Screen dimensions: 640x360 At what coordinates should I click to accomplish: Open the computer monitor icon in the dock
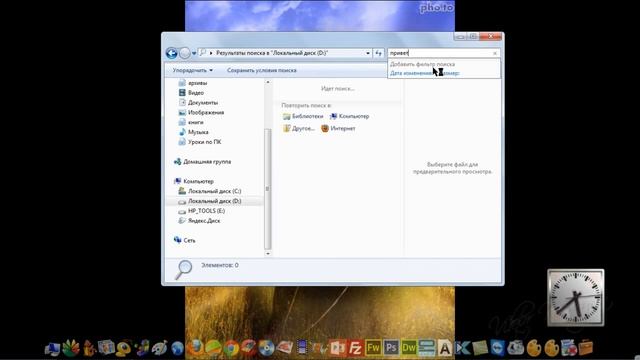coord(52,349)
